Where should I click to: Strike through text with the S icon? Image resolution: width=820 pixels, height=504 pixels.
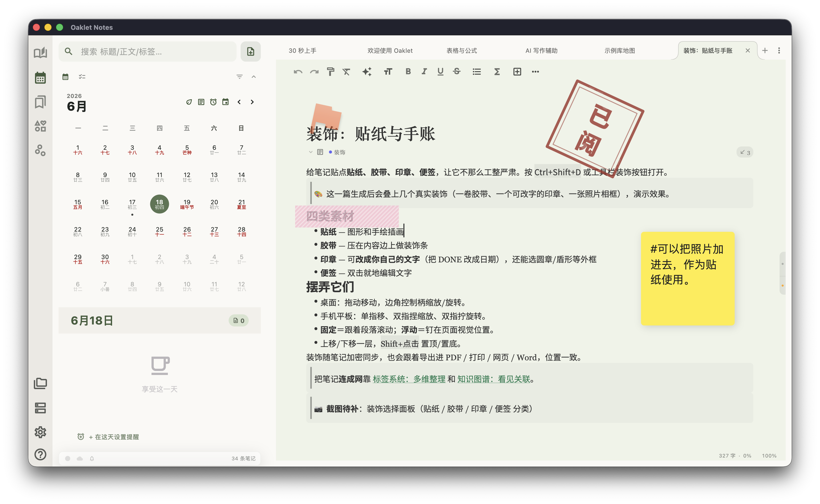coord(456,71)
